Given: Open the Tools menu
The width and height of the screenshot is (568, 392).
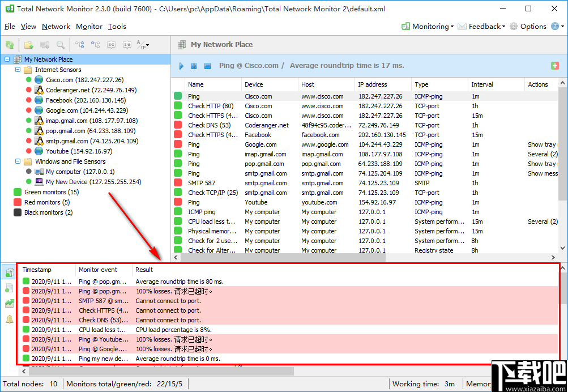Looking at the screenshot, I should [x=117, y=26].
